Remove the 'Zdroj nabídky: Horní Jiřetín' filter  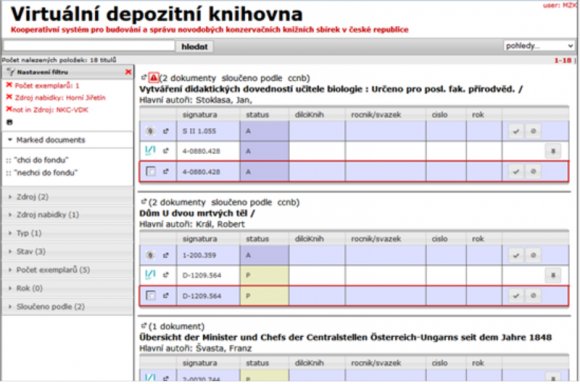coord(9,97)
